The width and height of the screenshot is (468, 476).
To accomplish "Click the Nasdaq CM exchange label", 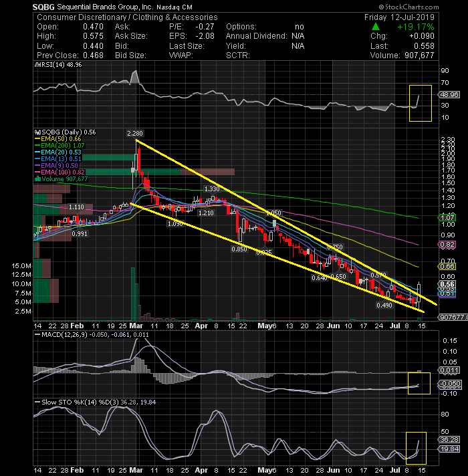I will point(174,7).
